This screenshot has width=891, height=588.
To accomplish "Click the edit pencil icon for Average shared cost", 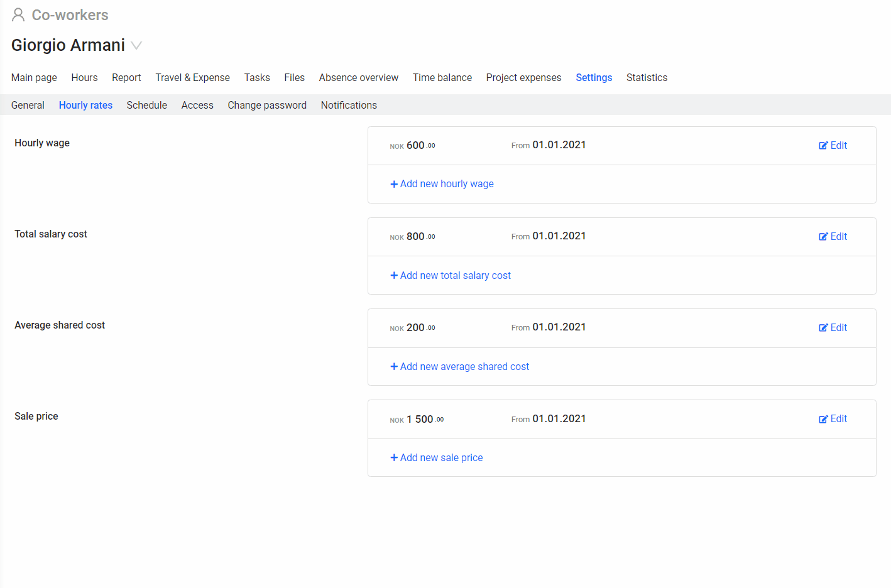I will pyautogui.click(x=823, y=328).
